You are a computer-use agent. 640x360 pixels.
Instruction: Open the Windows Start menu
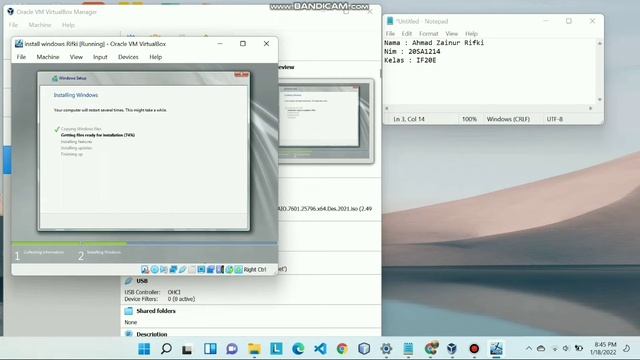click(x=144, y=349)
